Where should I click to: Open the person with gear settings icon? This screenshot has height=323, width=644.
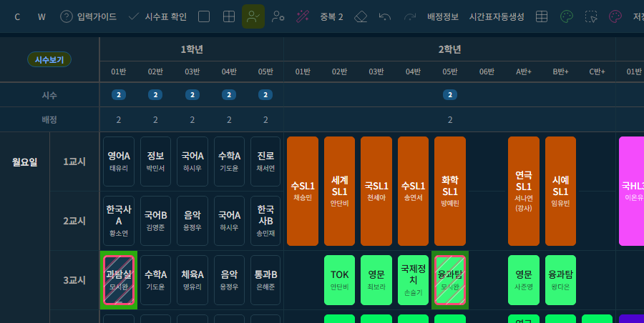pos(278,16)
